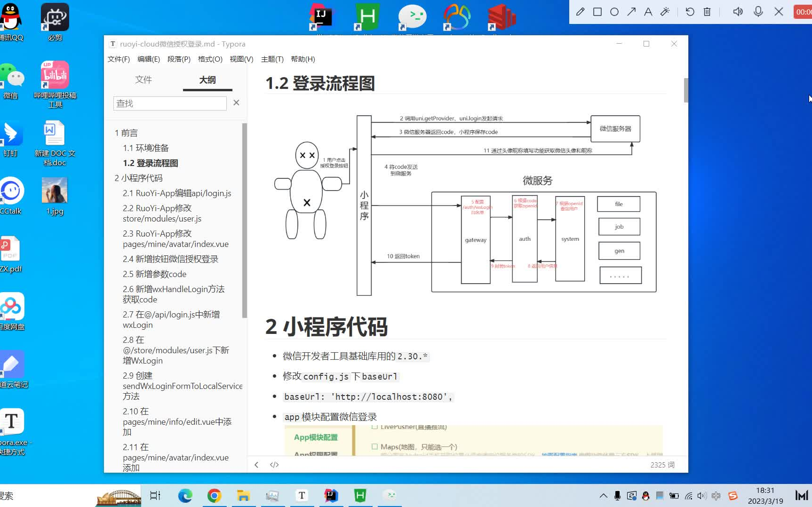812x507 pixels.
Task: Select the rectangle shape tool in recorder toolbar
Action: 597,12
